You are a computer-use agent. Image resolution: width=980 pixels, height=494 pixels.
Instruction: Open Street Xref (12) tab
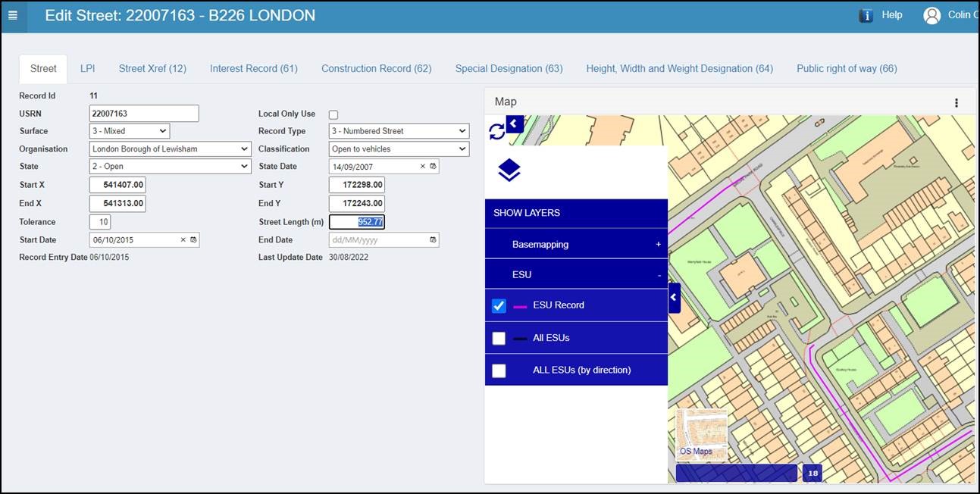pos(152,68)
